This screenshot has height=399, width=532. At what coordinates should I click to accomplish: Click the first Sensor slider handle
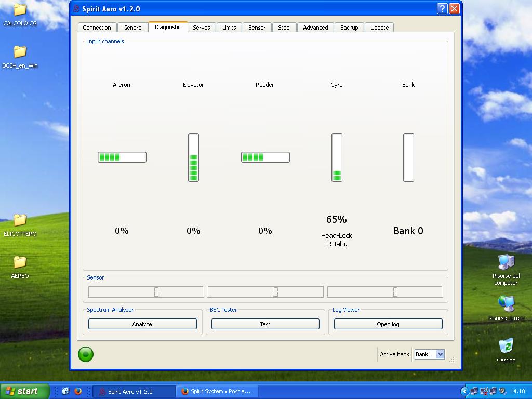156,292
